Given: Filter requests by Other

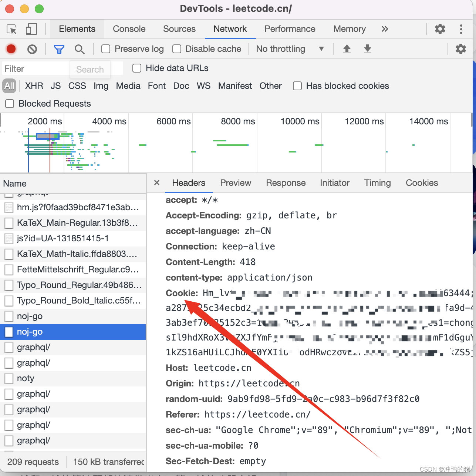Looking at the screenshot, I should [x=271, y=86].
